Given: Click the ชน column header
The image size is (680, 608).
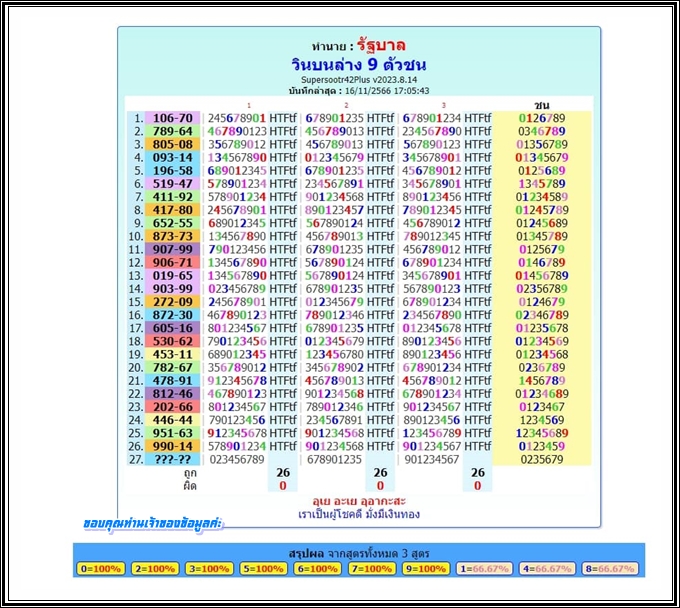Looking at the screenshot, I should point(542,105).
